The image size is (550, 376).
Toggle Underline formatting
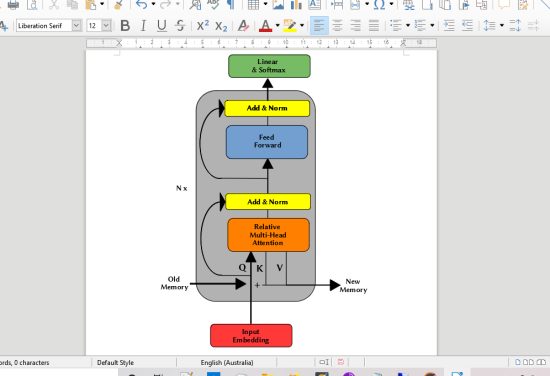[162, 26]
